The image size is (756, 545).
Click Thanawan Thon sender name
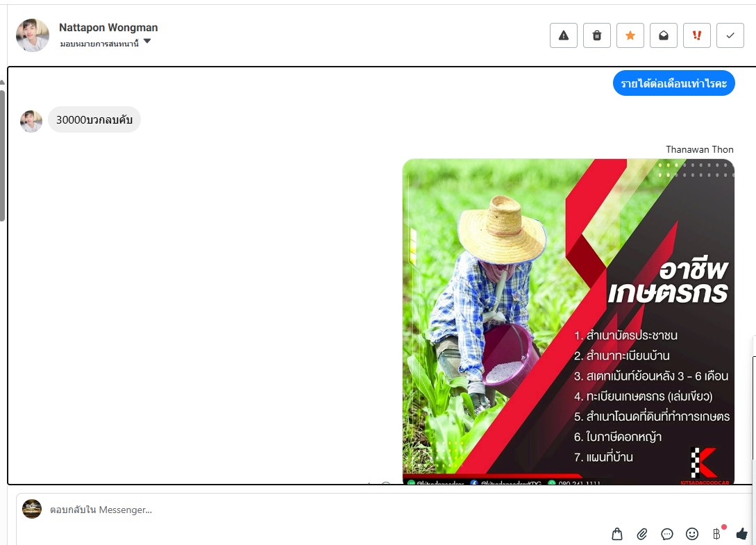tap(700, 149)
